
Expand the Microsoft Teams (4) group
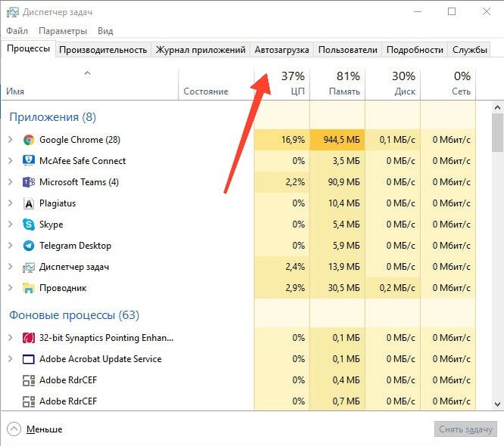click(x=11, y=182)
